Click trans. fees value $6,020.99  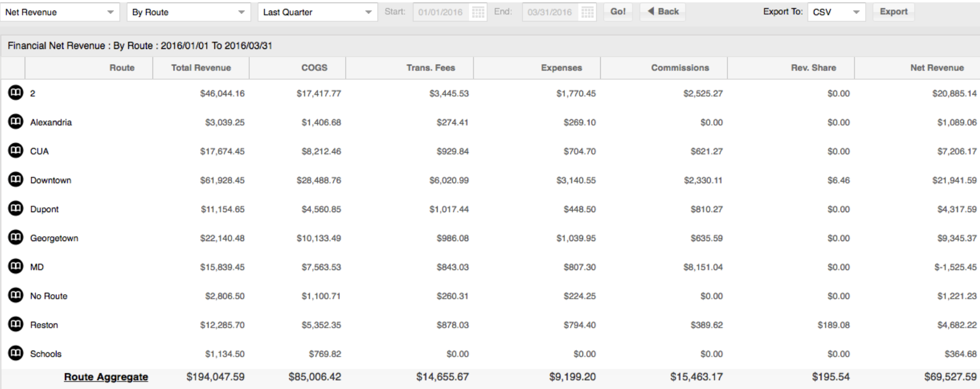point(449,180)
